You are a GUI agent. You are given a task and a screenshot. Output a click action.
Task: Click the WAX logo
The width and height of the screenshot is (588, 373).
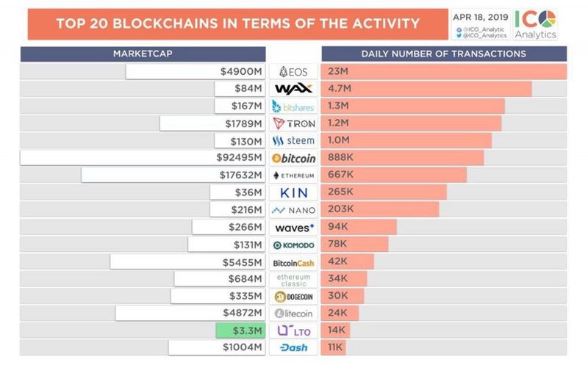coord(293,89)
